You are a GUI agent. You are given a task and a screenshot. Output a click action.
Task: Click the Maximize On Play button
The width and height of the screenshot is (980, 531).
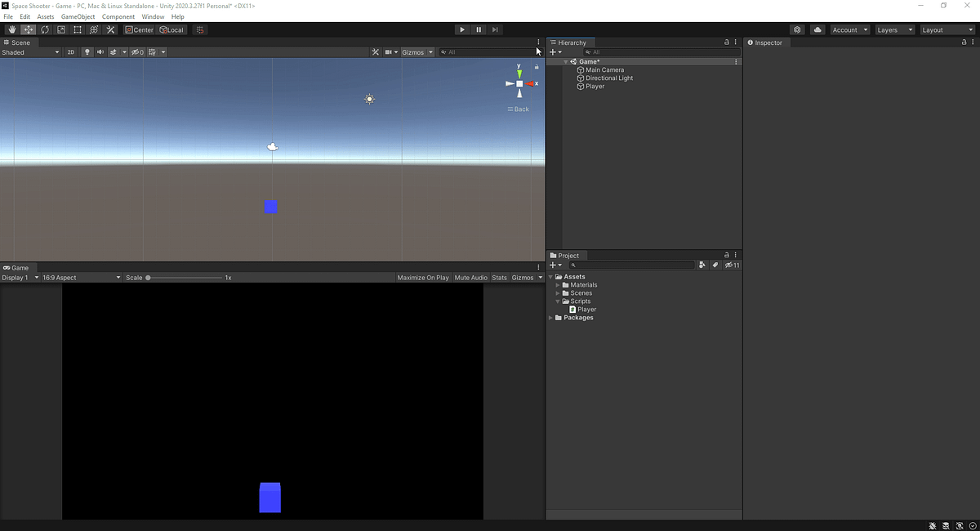click(x=422, y=277)
